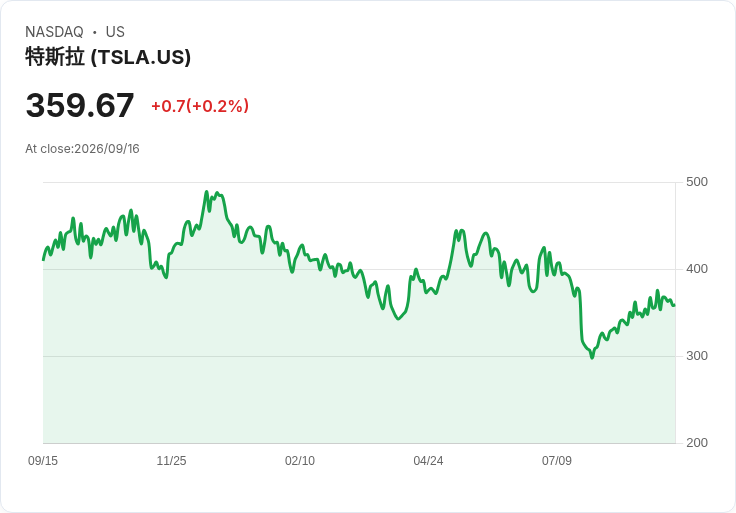The height and width of the screenshot is (513, 736).
Task: Click the US market label
Action: (x=115, y=32)
